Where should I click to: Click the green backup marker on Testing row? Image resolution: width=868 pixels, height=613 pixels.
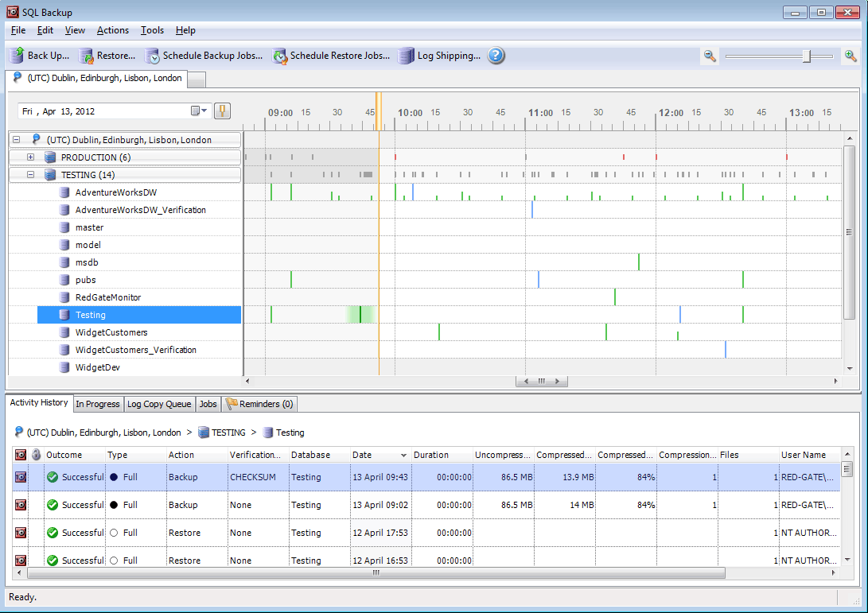pos(360,314)
